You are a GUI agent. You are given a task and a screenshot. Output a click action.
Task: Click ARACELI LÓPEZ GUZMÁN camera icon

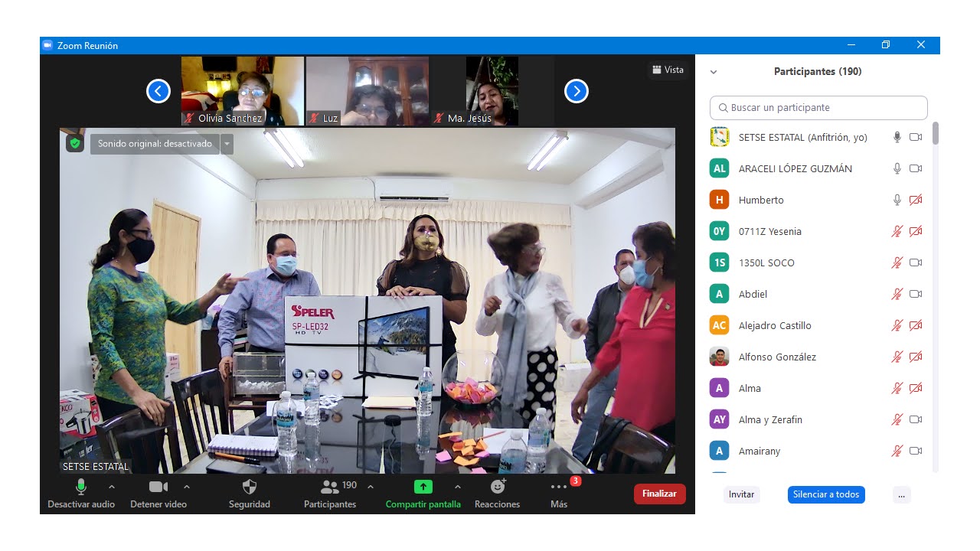click(916, 168)
